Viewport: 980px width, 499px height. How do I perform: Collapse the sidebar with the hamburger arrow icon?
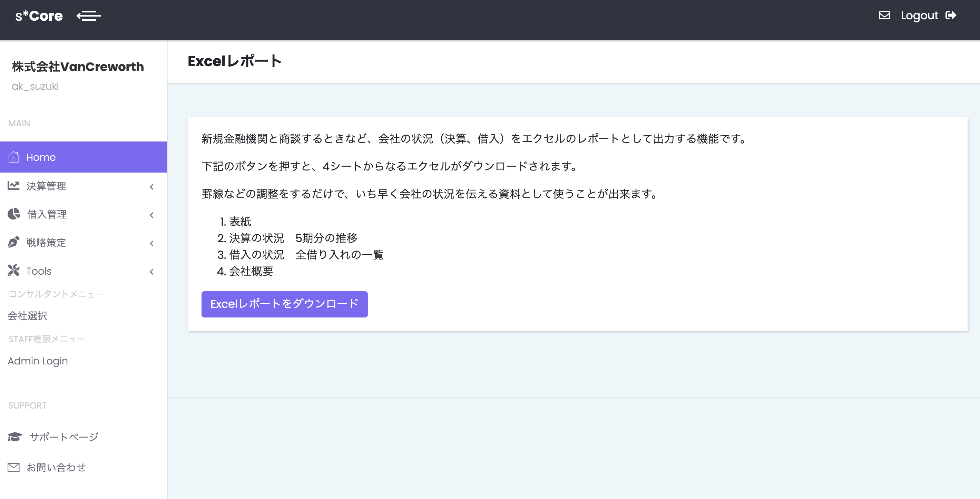tap(89, 16)
